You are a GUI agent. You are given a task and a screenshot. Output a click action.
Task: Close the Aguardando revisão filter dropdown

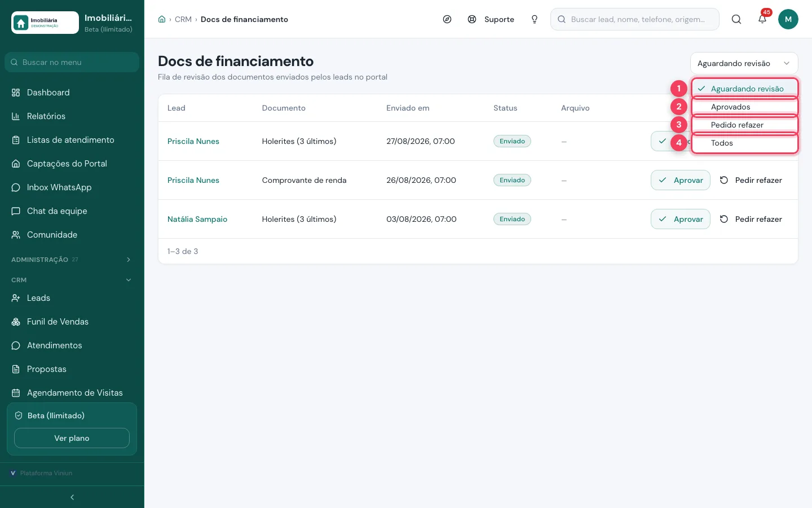pos(744,63)
